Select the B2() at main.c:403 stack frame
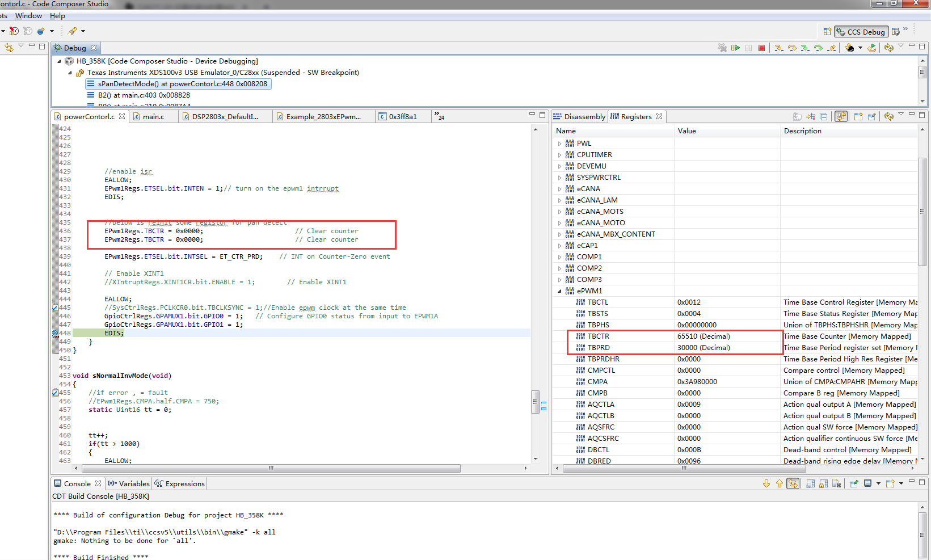Image resolution: width=931 pixels, height=560 pixels. pos(144,95)
